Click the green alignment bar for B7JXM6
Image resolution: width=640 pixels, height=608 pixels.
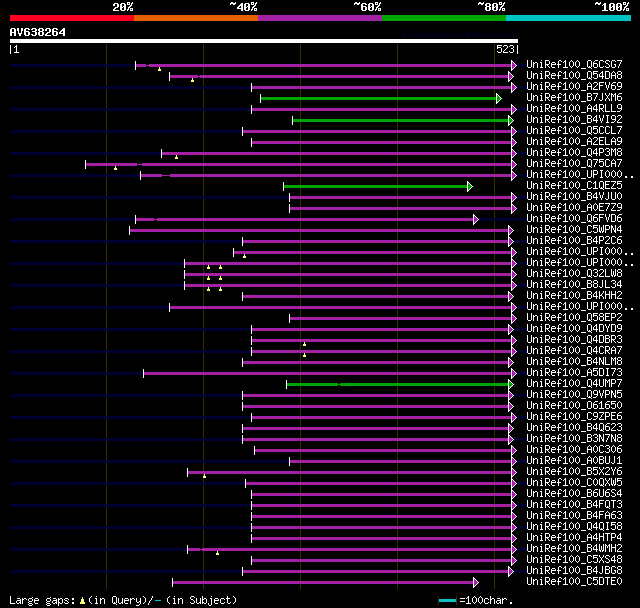pos(378,98)
